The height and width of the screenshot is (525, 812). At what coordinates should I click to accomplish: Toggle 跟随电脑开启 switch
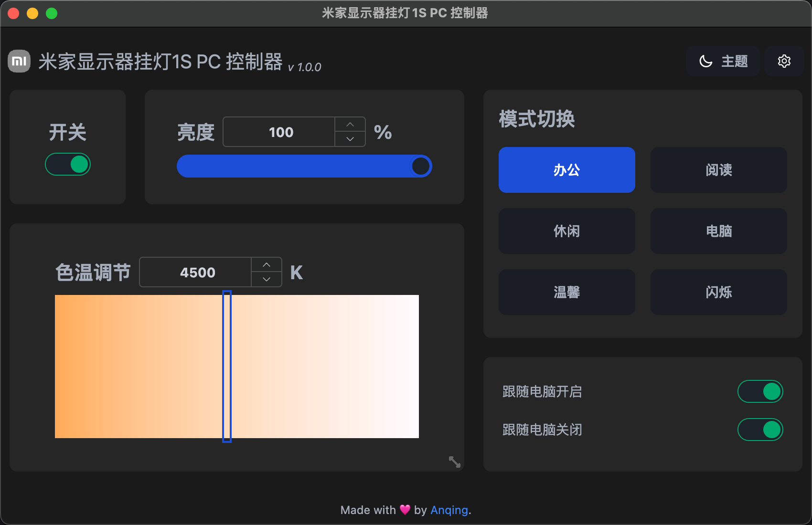[x=760, y=391]
